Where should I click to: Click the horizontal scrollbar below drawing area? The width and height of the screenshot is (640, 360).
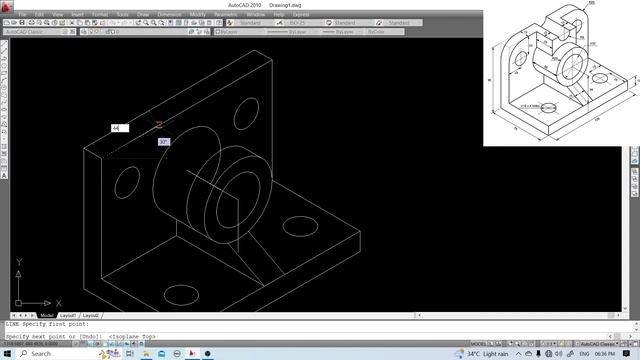pos(518,315)
